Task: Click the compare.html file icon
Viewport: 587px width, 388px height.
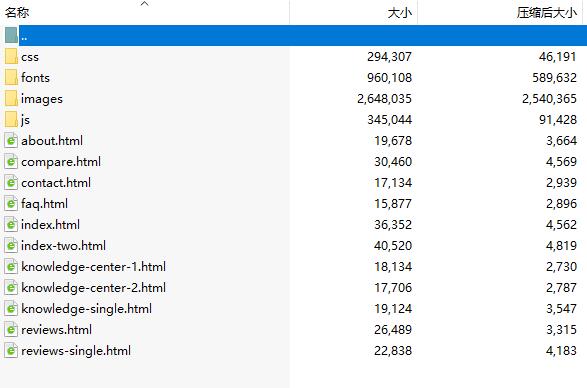Action: click(11, 162)
